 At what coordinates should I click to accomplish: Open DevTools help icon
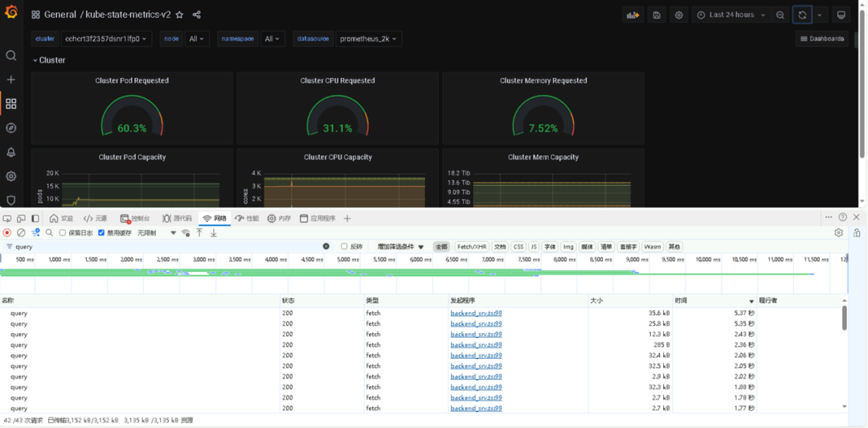point(842,217)
